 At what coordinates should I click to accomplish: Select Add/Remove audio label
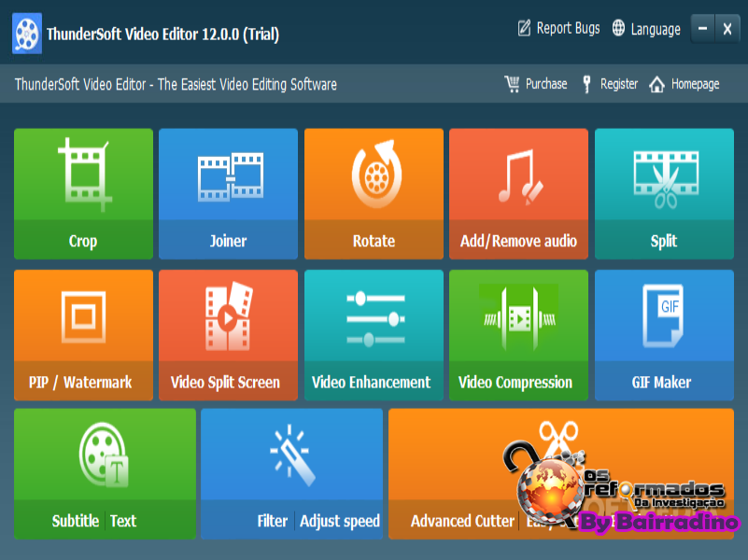coord(518,241)
